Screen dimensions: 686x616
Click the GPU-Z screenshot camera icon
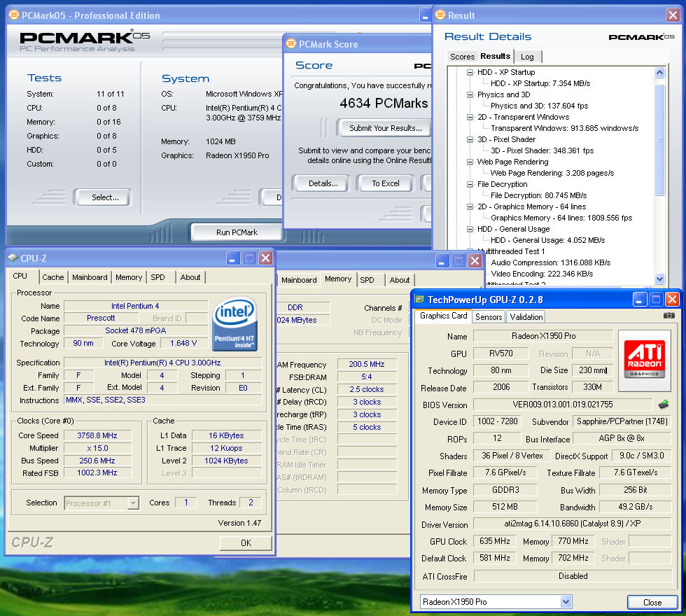coord(668,316)
